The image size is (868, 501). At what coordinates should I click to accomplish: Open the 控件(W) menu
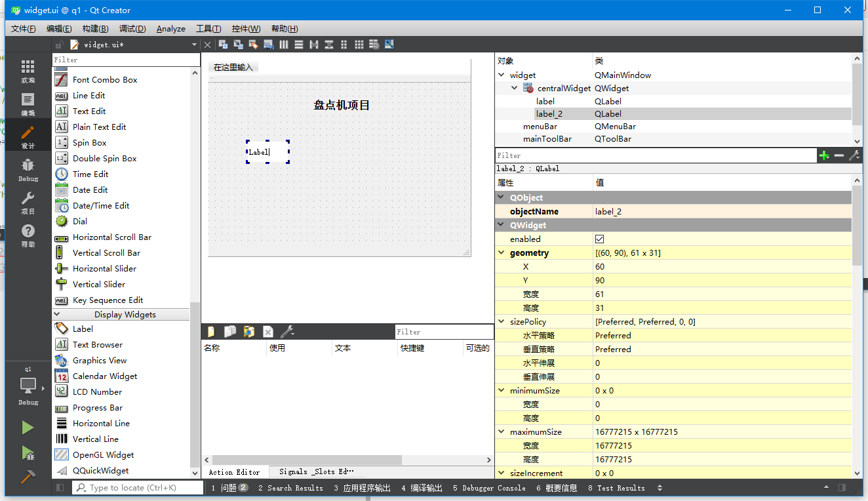pyautogui.click(x=246, y=28)
